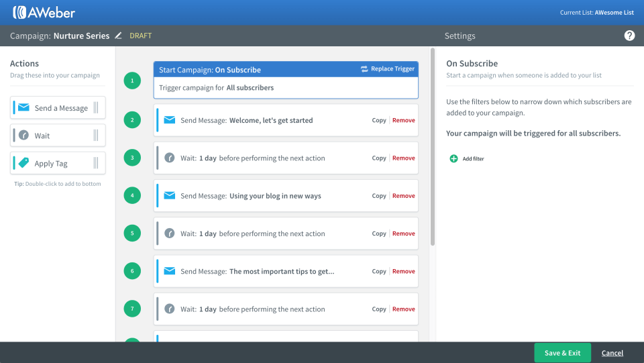
Task: Remove the Welcome, let's get started message
Action: [403, 120]
